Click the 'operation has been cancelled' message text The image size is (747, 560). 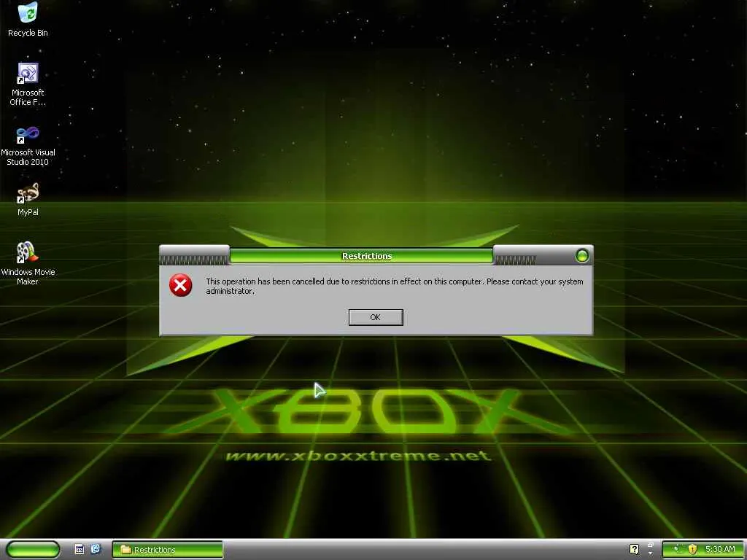395,286
